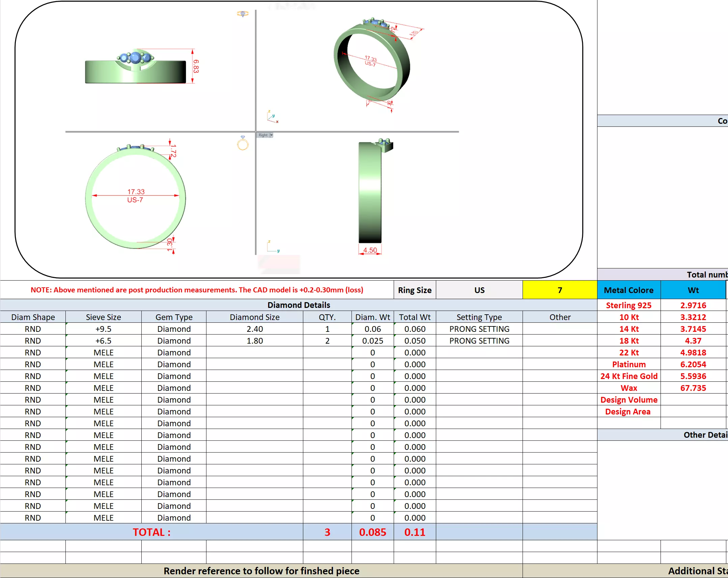This screenshot has height=578, width=728.
Task: Select the Sterling 925 weight 2.9716
Action: (693, 305)
